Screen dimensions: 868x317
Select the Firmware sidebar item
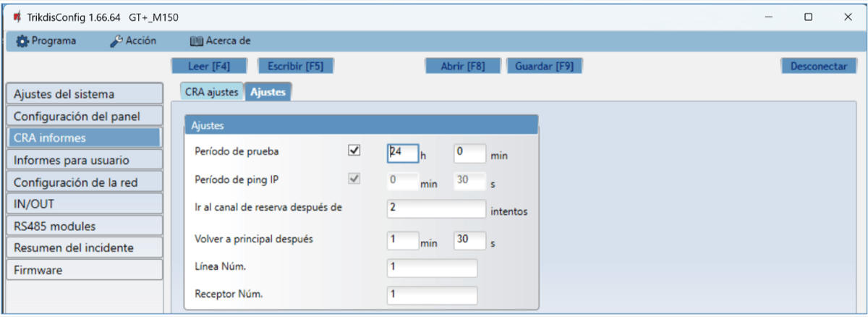pos(83,270)
